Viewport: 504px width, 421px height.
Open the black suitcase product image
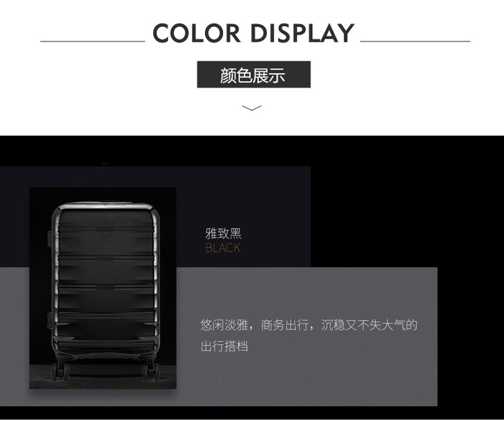[103, 288]
